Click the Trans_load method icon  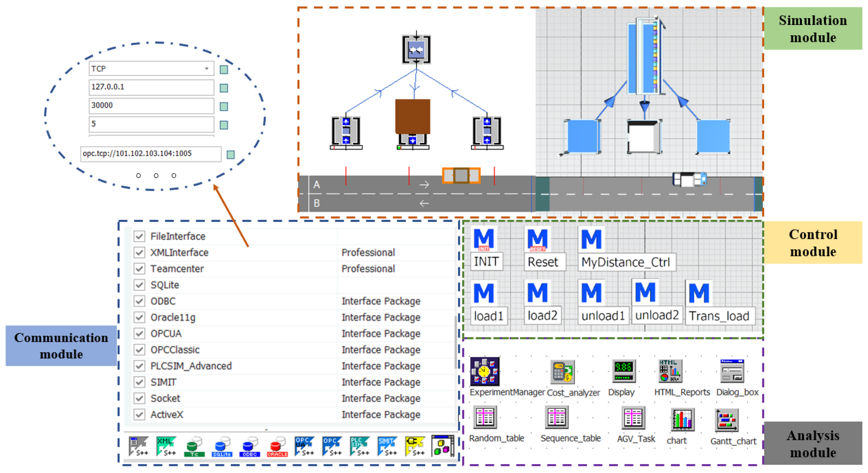[699, 292]
